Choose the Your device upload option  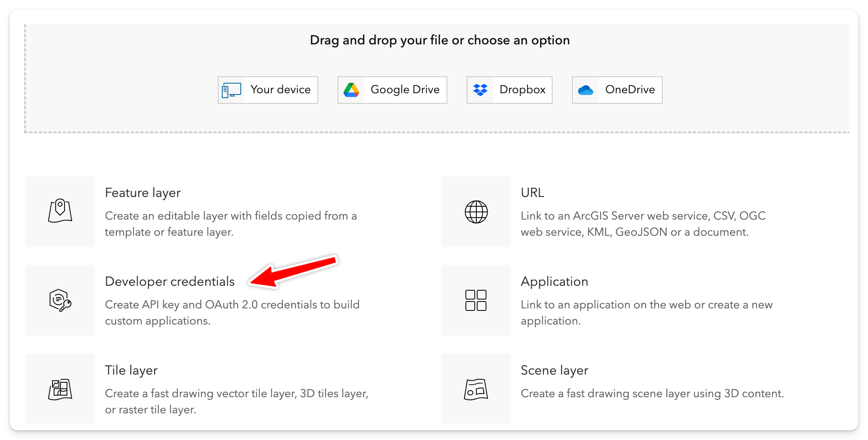[x=281, y=90]
